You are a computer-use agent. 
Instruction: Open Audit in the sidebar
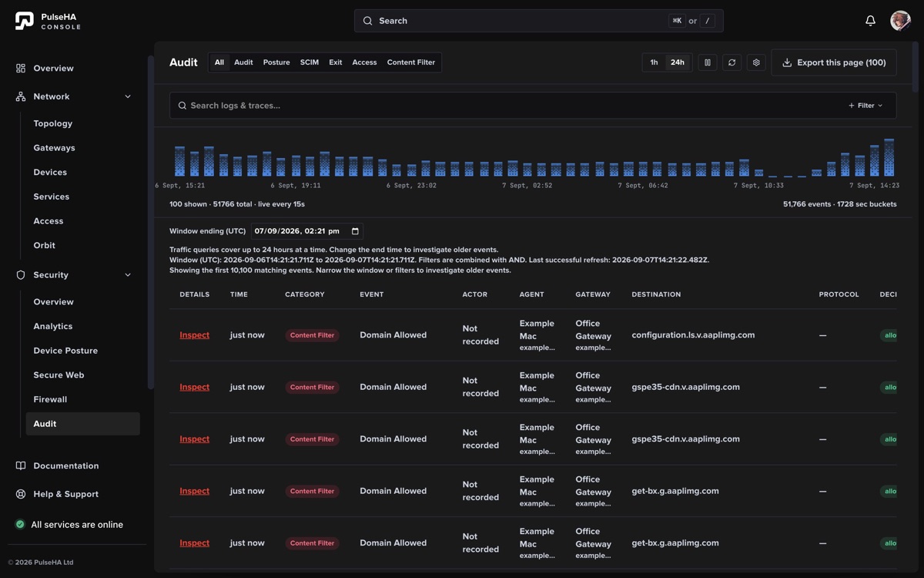pyautogui.click(x=83, y=424)
